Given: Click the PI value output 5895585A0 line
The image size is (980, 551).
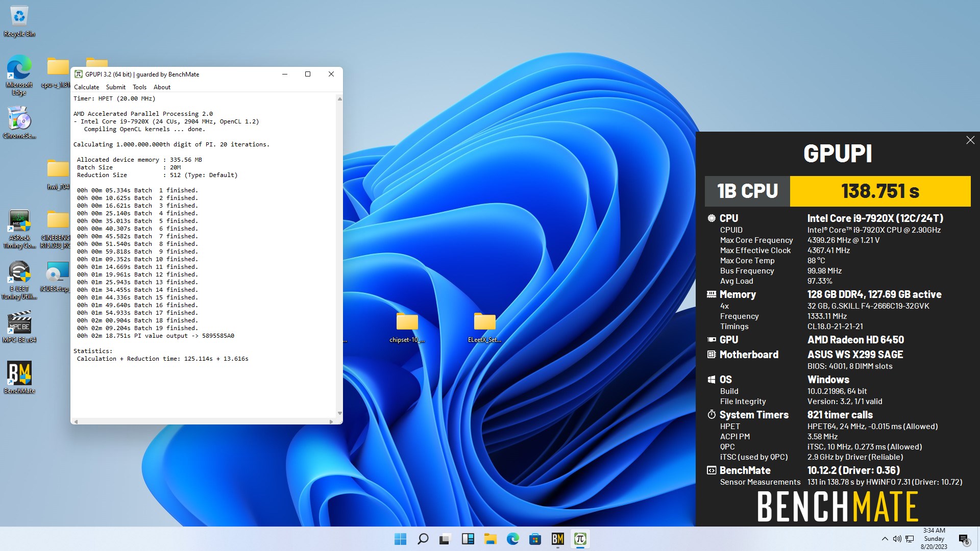Looking at the screenshot, I should coord(156,336).
